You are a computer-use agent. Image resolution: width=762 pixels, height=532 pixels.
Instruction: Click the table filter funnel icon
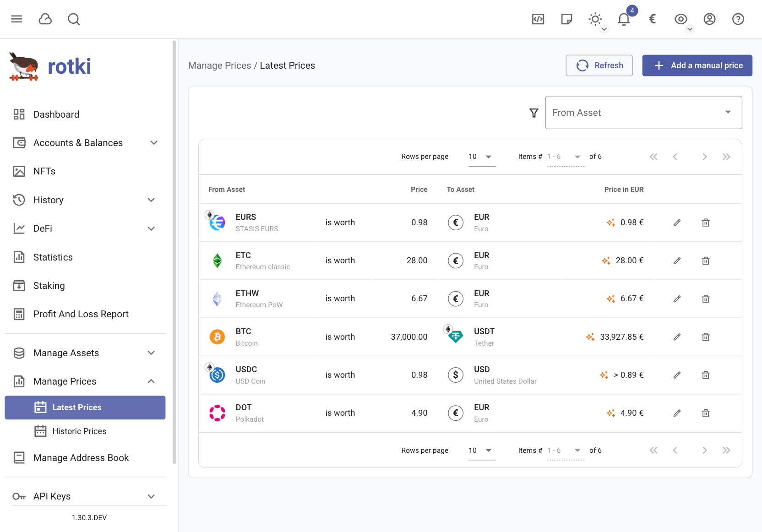point(534,113)
